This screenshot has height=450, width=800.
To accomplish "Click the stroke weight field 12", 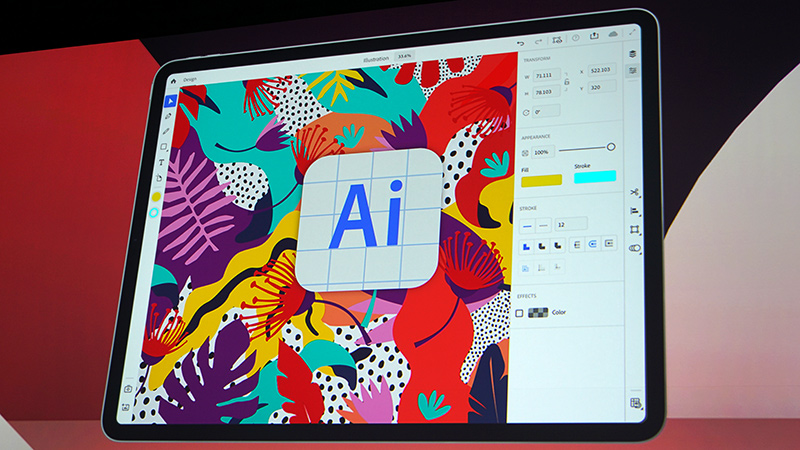I will pos(571,224).
